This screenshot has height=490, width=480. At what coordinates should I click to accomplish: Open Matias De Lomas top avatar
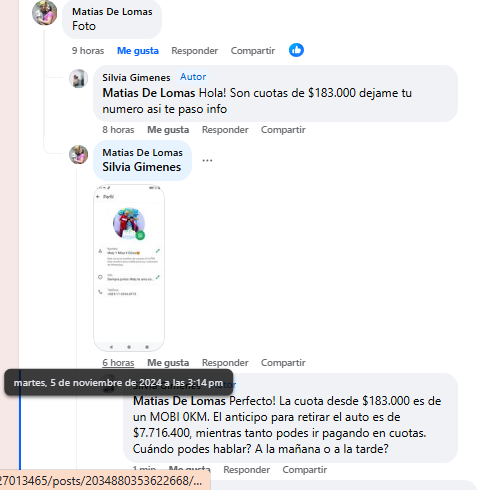click(x=44, y=13)
